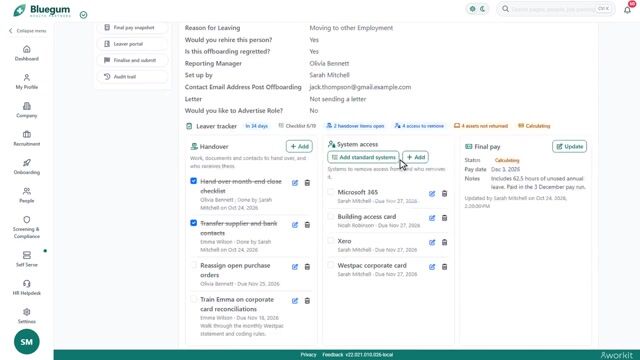Edit Reassign open purchase orders item
This screenshot has width=640, height=360.
pyautogui.click(x=295, y=267)
